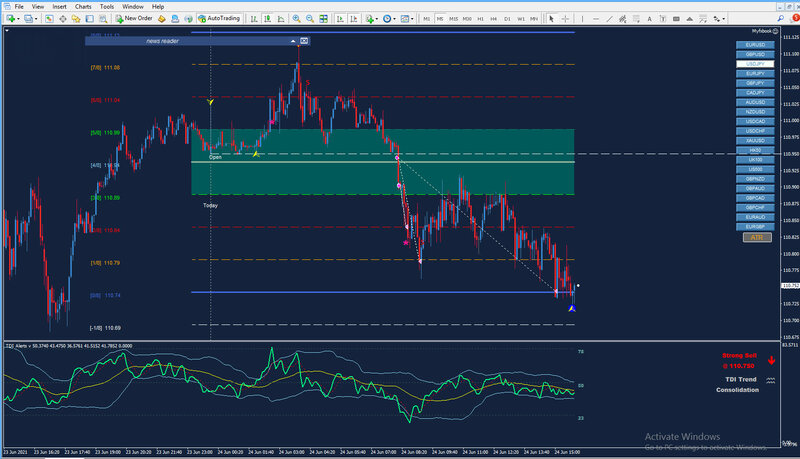Click the New Chart icon

pos(11,19)
